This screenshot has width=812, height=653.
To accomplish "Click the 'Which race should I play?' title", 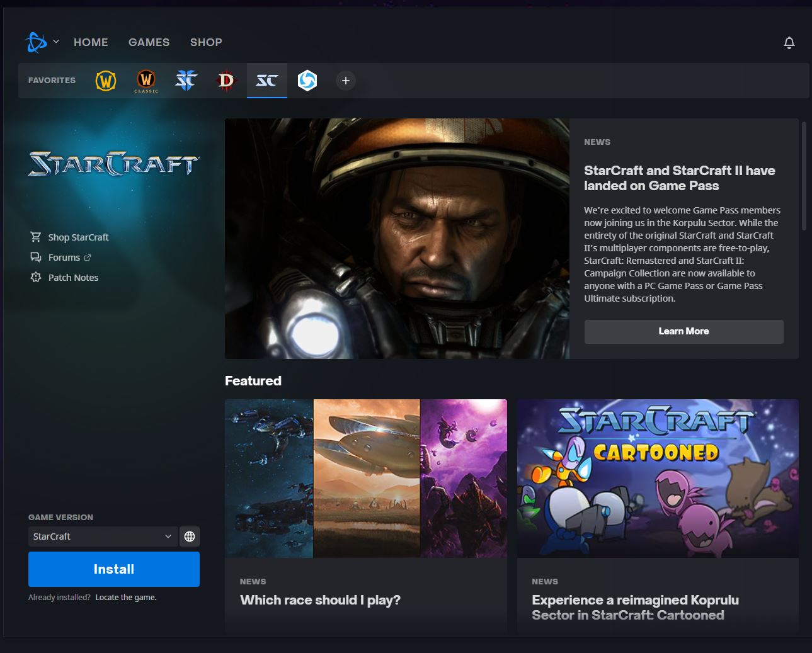I will [320, 600].
